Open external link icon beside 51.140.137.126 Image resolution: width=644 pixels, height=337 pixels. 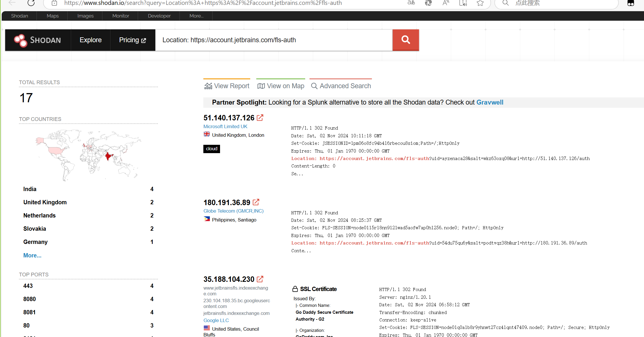coord(260,118)
